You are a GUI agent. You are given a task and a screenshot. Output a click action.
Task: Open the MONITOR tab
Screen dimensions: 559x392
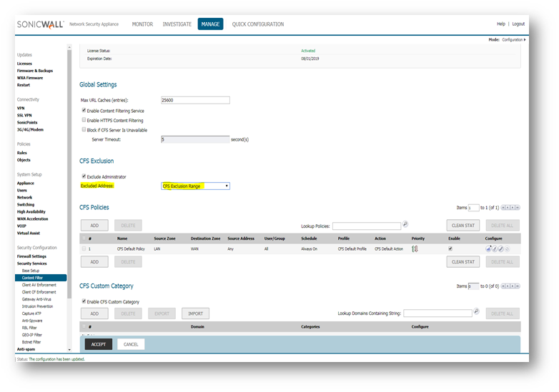(x=142, y=24)
